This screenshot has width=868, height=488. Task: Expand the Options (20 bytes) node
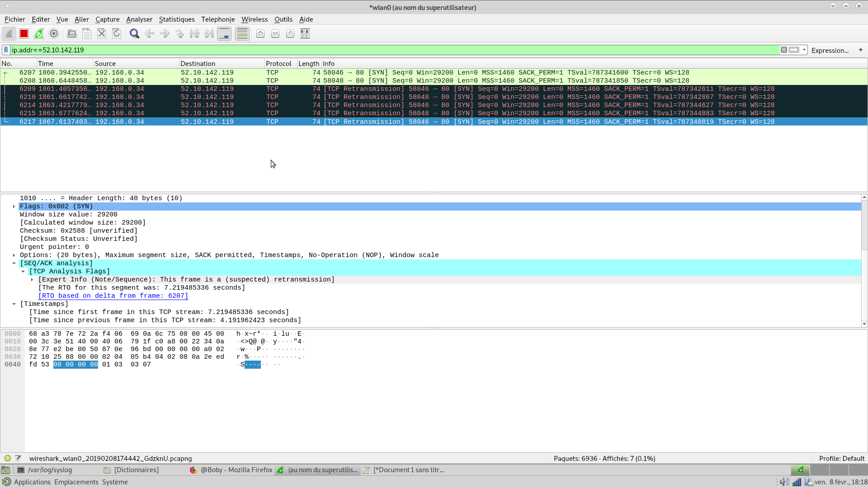click(14, 255)
